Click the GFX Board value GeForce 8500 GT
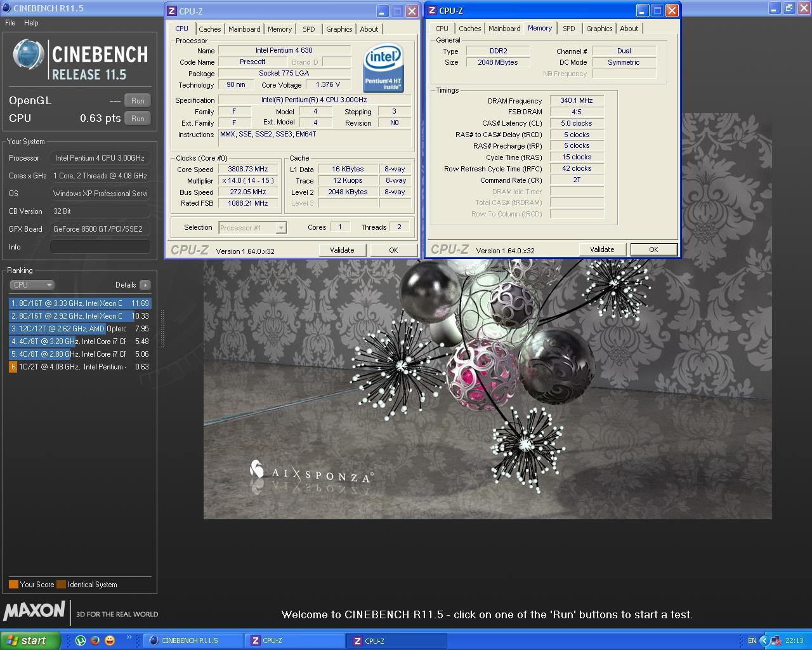812x650 pixels. 100,229
